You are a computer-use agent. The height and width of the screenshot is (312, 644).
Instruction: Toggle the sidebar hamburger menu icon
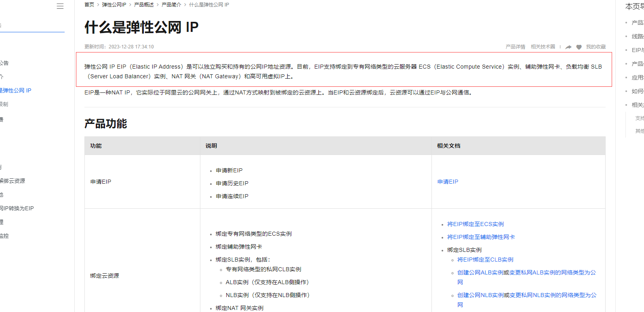click(60, 6)
